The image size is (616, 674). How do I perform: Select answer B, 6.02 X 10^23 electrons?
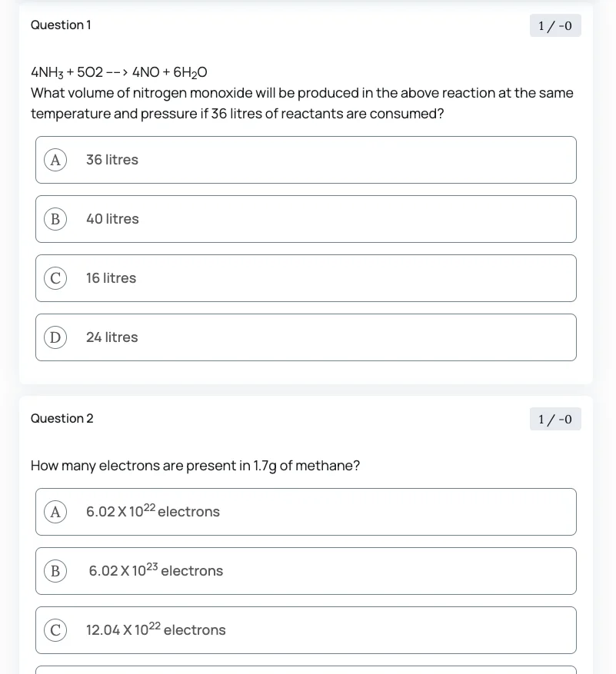pos(305,570)
